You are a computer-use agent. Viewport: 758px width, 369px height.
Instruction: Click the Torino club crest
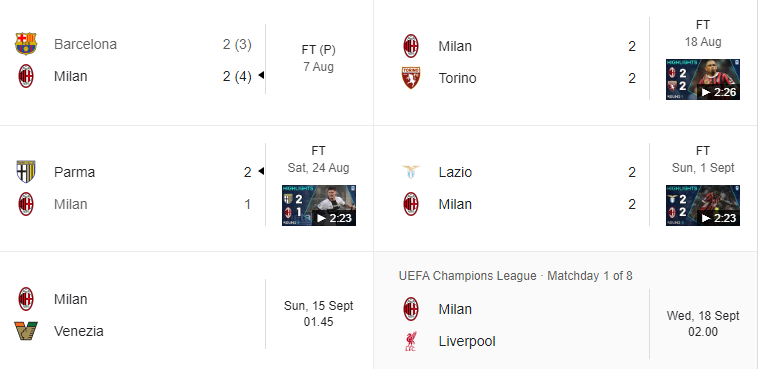pyautogui.click(x=410, y=78)
